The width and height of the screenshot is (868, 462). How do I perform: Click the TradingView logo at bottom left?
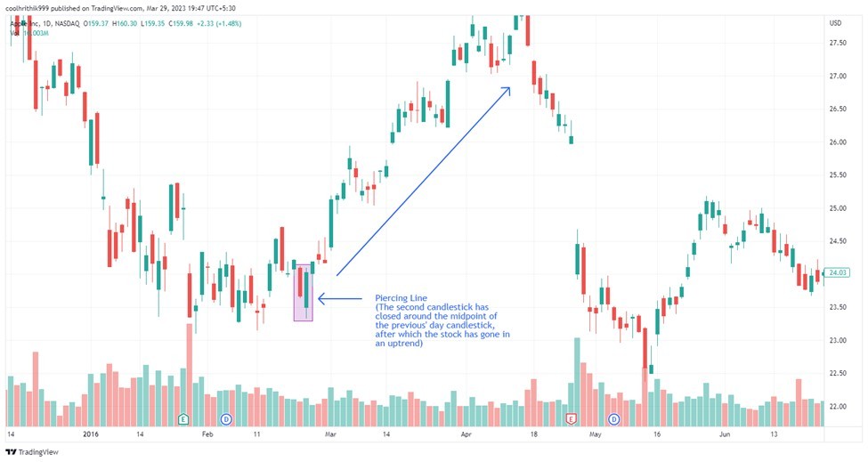click(32, 452)
